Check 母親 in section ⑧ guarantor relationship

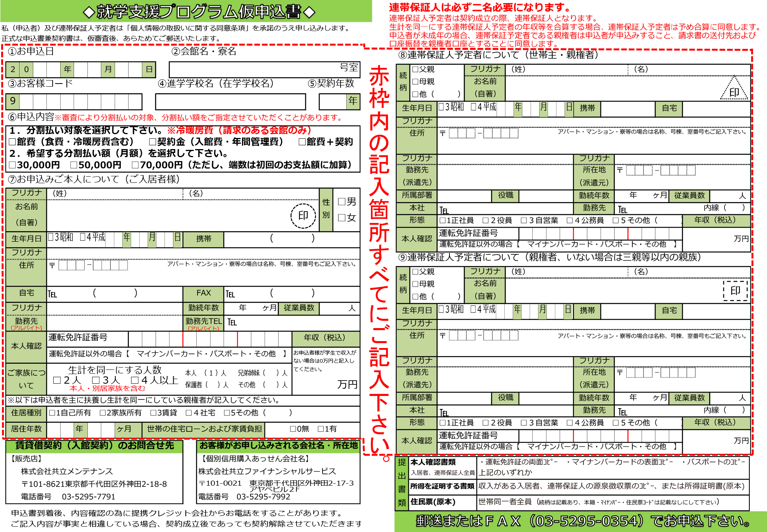tap(415, 81)
